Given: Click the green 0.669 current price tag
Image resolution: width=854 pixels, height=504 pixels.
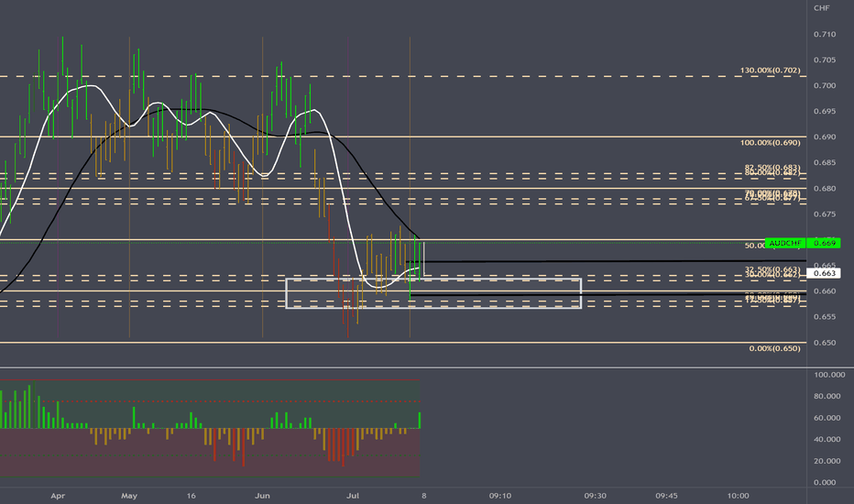Looking at the screenshot, I should pyautogui.click(x=824, y=243).
